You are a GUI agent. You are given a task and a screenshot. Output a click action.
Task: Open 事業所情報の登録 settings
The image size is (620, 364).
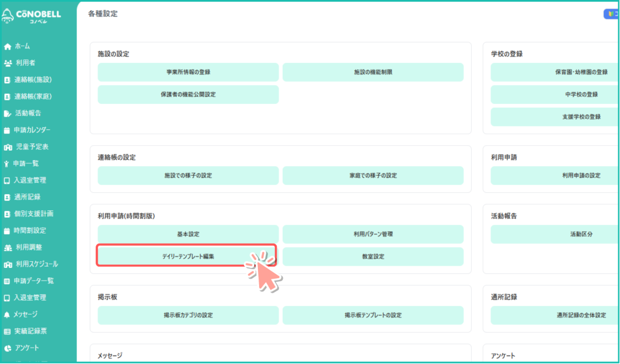coord(188,72)
